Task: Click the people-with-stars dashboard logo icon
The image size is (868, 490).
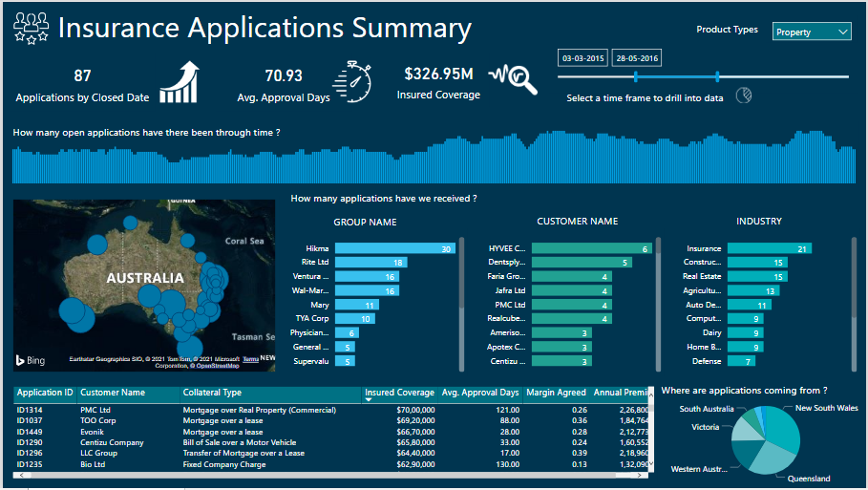Action: pyautogui.click(x=31, y=30)
